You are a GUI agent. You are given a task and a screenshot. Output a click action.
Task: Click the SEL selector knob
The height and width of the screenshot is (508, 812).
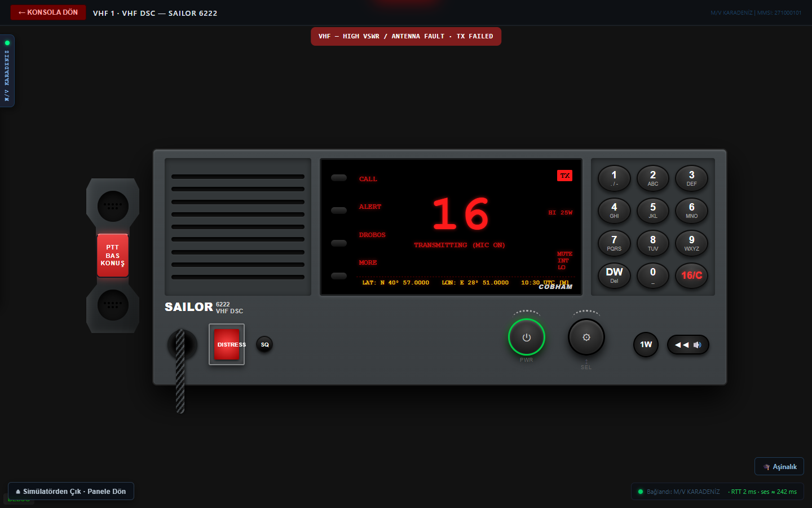pyautogui.click(x=586, y=338)
